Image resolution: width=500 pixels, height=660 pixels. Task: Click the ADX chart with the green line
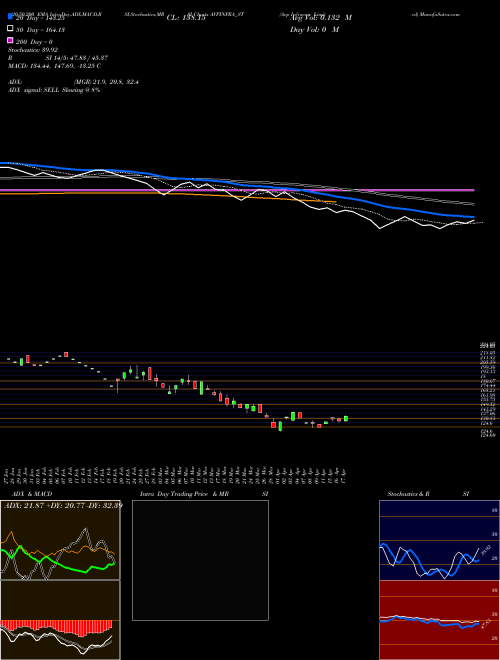coord(60,540)
